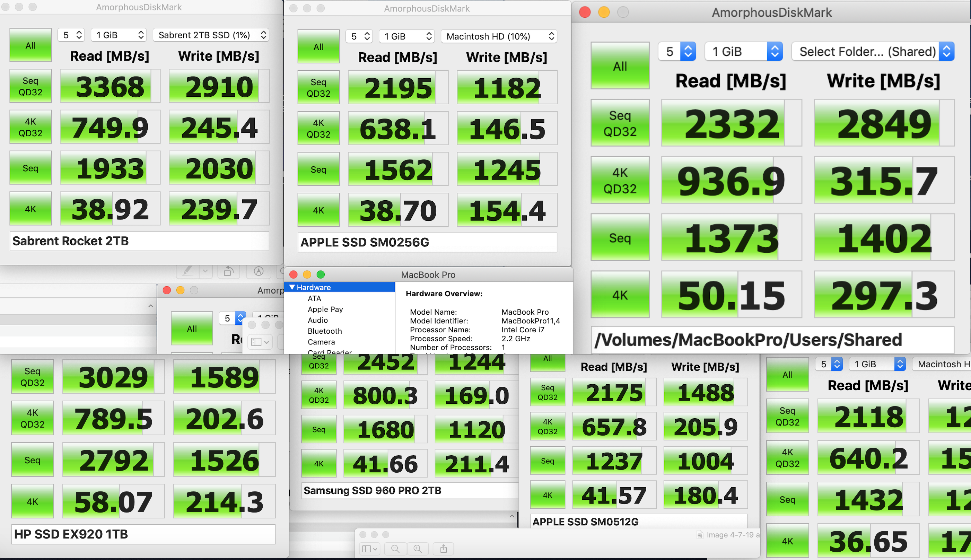
Task: Run Seq test in APPLE SSD SM0256G window
Action: point(318,169)
